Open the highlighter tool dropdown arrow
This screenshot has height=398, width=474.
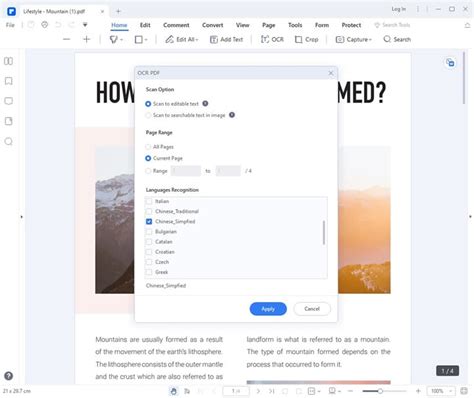tap(122, 40)
